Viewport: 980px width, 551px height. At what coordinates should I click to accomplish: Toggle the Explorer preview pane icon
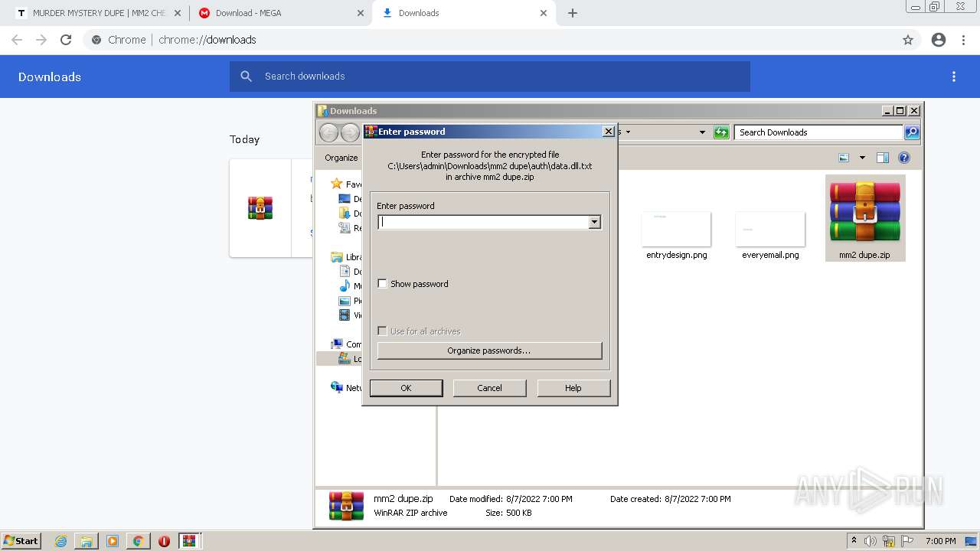pos(883,158)
